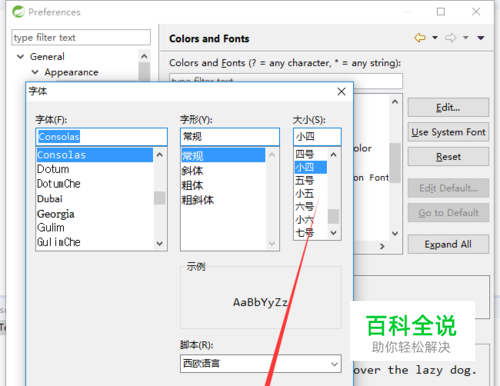
Task: Open the Preferences view menu triangle
Action: click(x=481, y=38)
